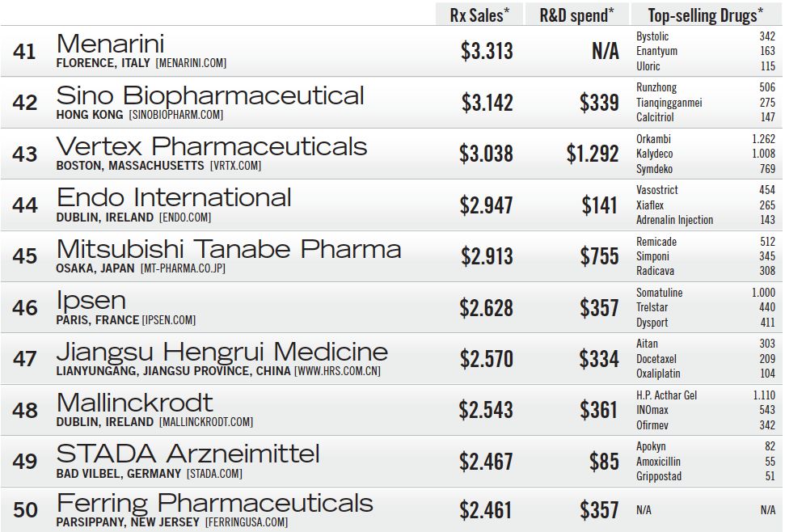This screenshot has width=785, height=532.
Task: Click the WWW.HRS.COM.CN link
Action: click(337, 371)
